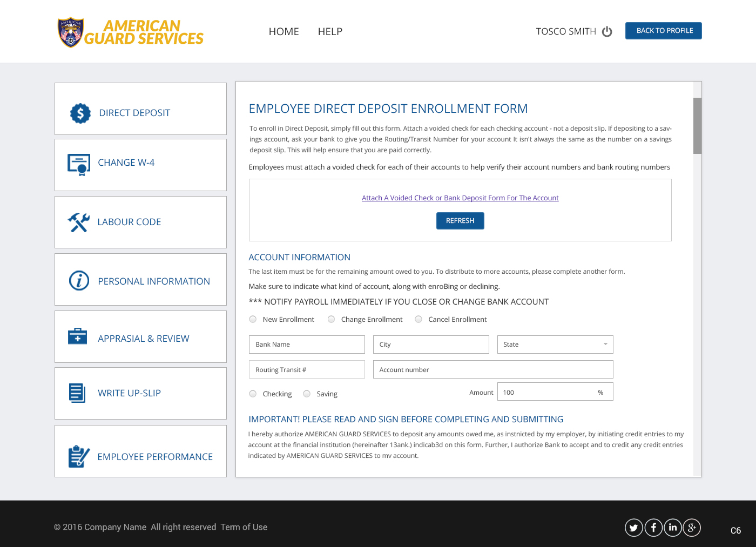This screenshot has width=756, height=547.
Task: Focus the Account number field
Action: [x=493, y=369]
